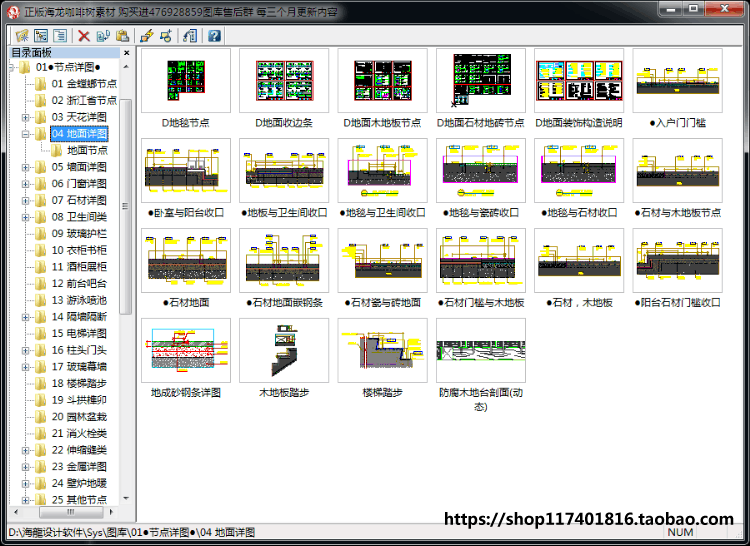Collapse the 04 地面详图 tree node

pos(25,134)
